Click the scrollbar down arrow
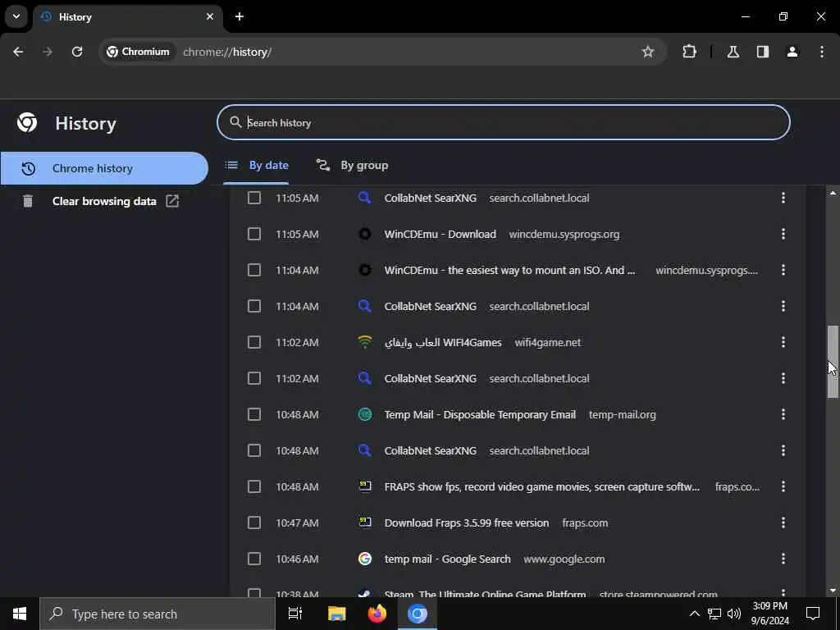840x630 pixels. (x=833, y=591)
